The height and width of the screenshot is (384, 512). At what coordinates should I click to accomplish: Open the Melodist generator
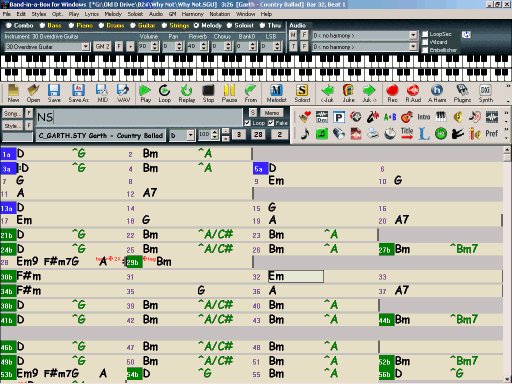coord(277,93)
